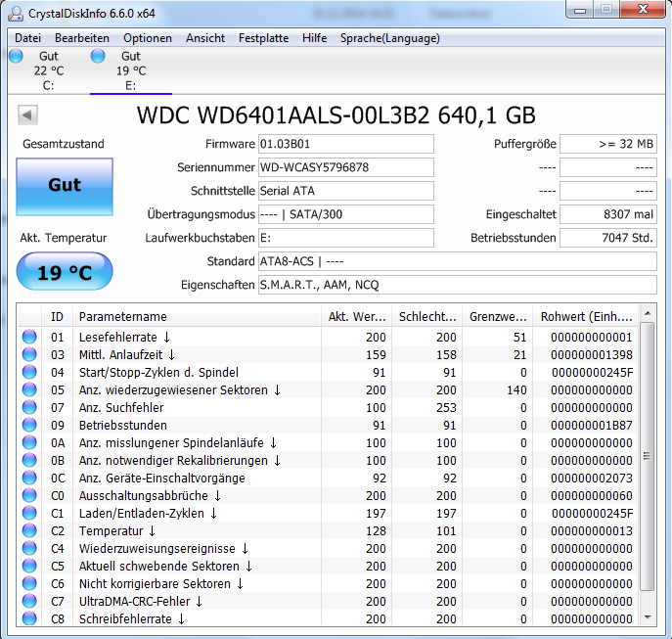672x639 pixels.
Task: Click status orb for C2 Temperatur row
Action: 29,530
